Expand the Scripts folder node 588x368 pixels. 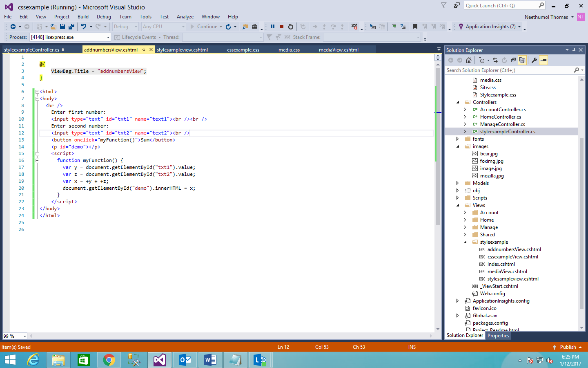[x=458, y=198]
